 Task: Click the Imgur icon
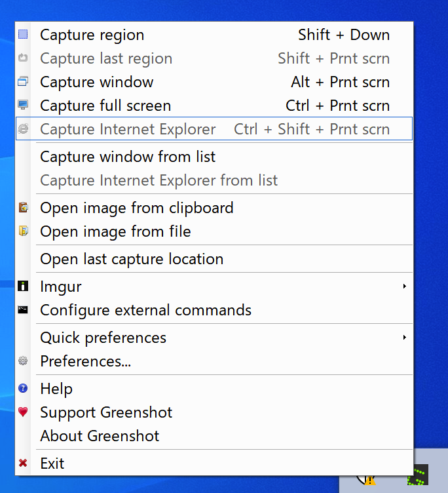coord(23,286)
